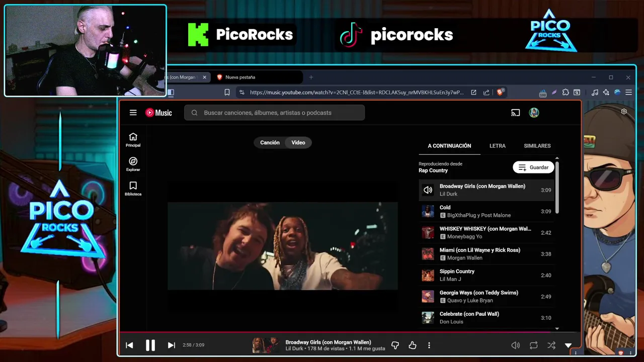Click the media control music note icon
The image size is (644, 362).
pyautogui.click(x=595, y=93)
